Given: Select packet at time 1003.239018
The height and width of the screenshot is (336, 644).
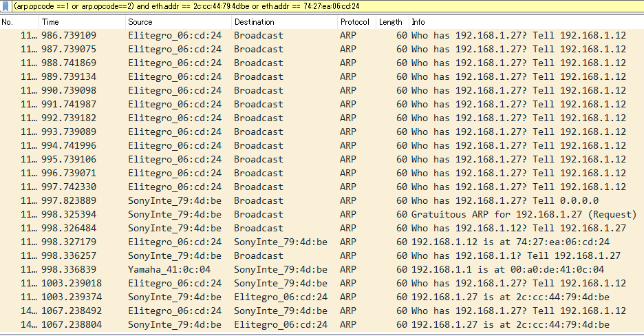Looking at the screenshot, I should click(x=322, y=284).
